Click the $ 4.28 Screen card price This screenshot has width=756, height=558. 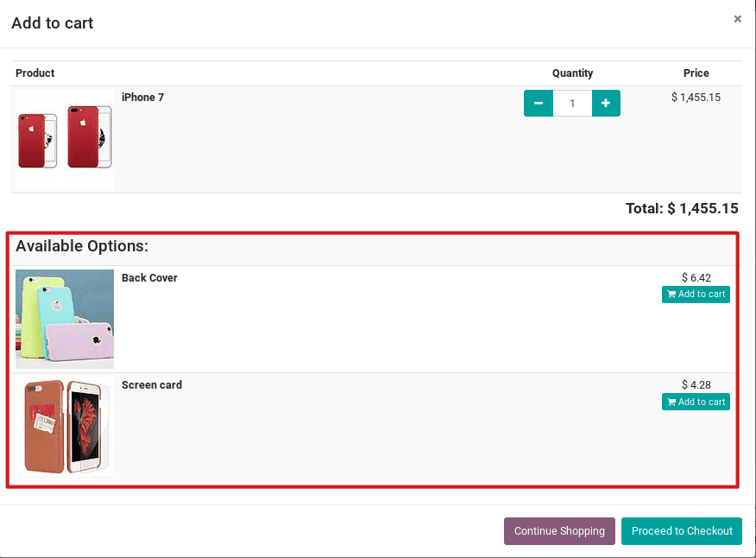click(x=696, y=384)
